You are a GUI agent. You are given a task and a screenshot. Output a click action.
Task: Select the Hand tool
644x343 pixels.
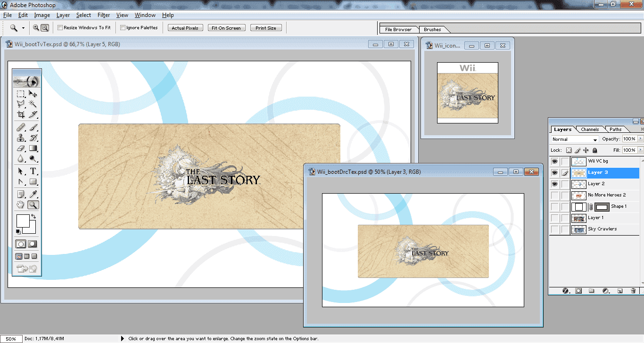tap(21, 204)
